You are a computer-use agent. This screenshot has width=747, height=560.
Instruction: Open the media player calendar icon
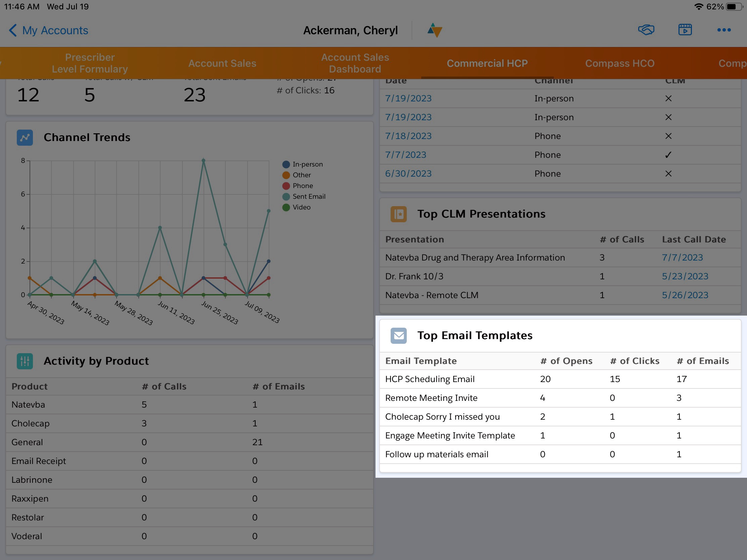pyautogui.click(x=685, y=30)
